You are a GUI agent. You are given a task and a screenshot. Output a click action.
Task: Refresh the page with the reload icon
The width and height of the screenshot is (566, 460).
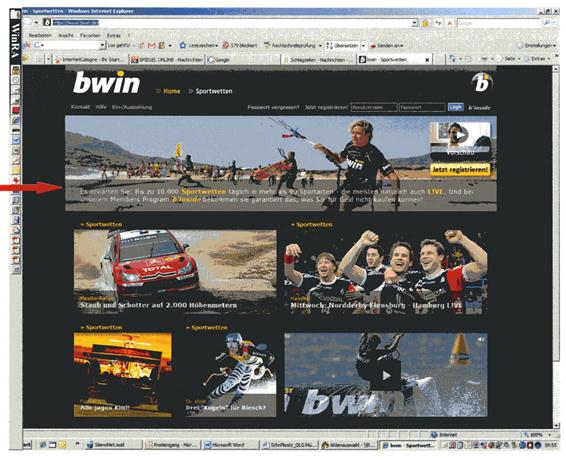click(438, 23)
